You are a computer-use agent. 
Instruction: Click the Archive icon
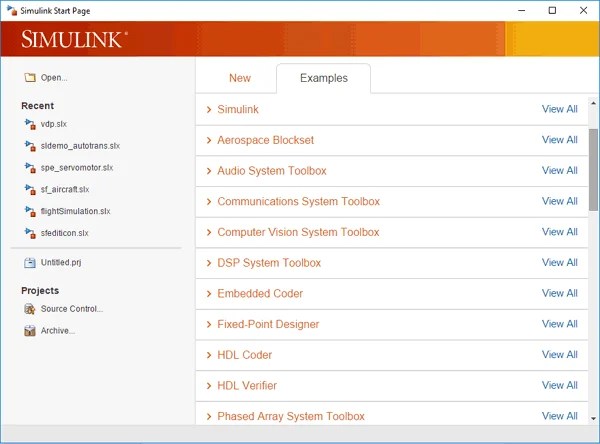(x=30, y=331)
